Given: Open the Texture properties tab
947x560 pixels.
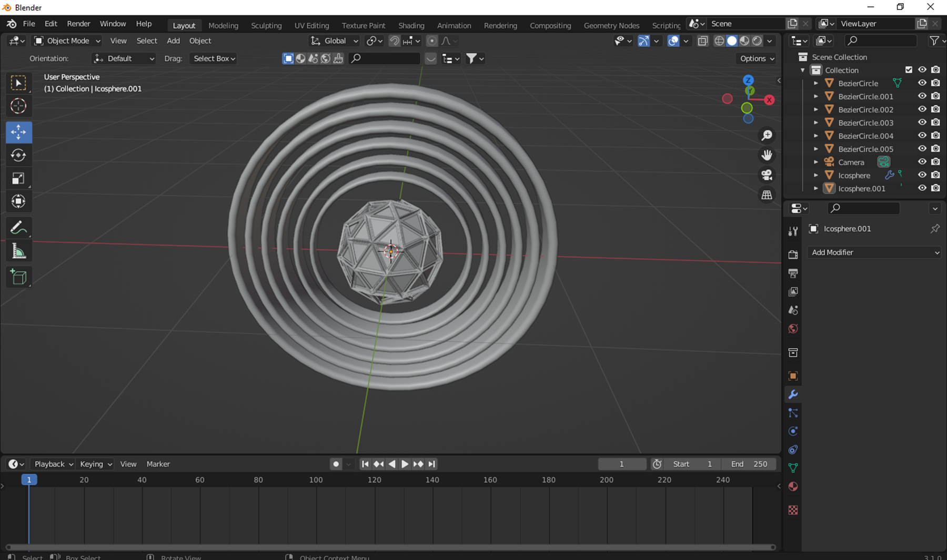Looking at the screenshot, I should 793,510.
